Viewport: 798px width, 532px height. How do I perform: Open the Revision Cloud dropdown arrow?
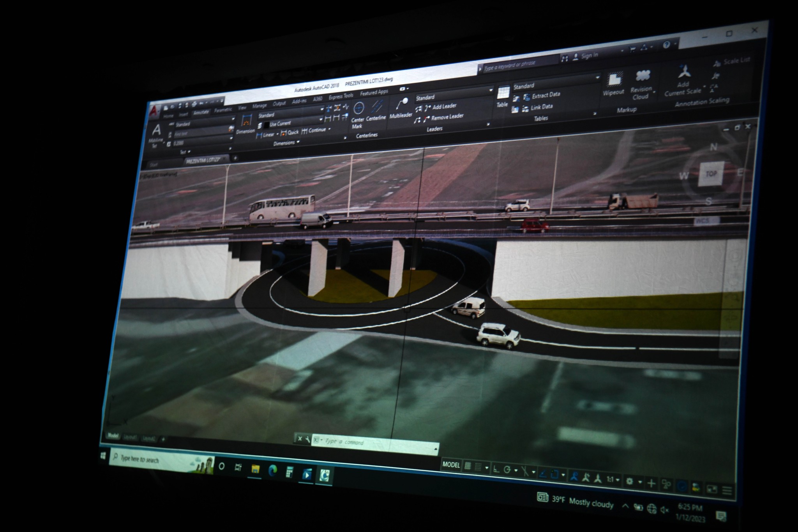(x=654, y=93)
